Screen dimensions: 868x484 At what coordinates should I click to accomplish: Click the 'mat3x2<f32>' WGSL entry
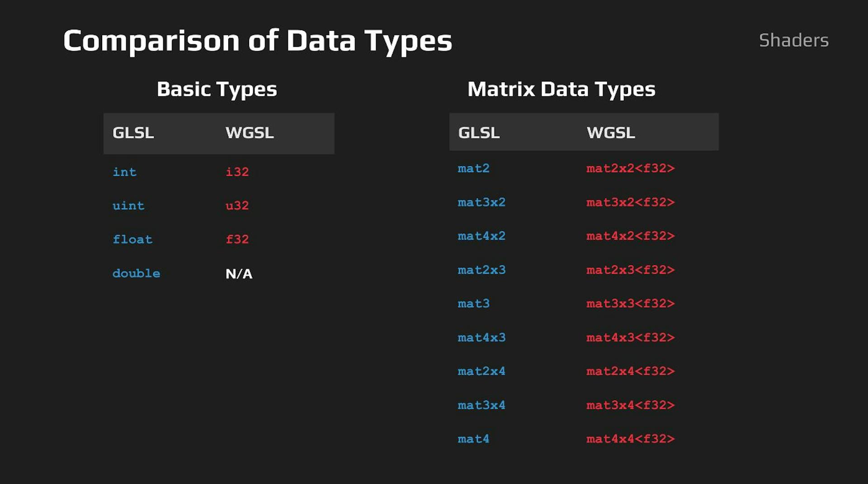[x=630, y=202]
